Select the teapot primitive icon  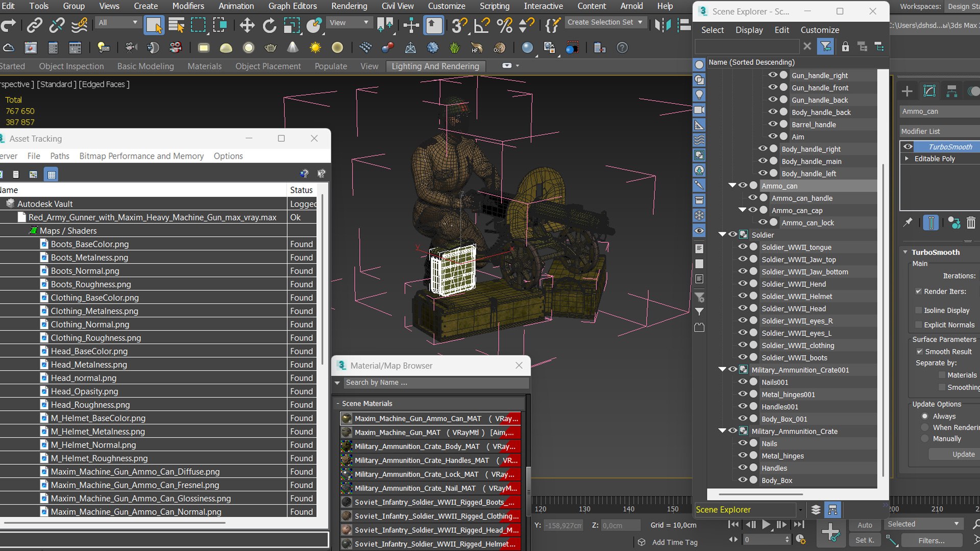click(x=271, y=48)
